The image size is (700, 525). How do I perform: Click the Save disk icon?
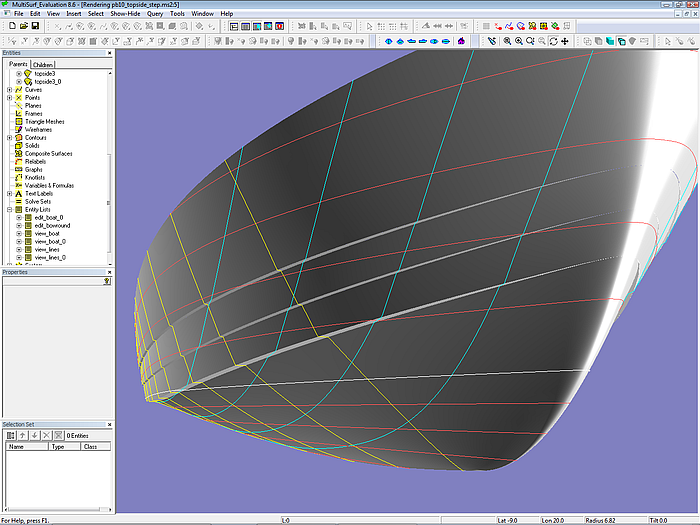coord(35,26)
